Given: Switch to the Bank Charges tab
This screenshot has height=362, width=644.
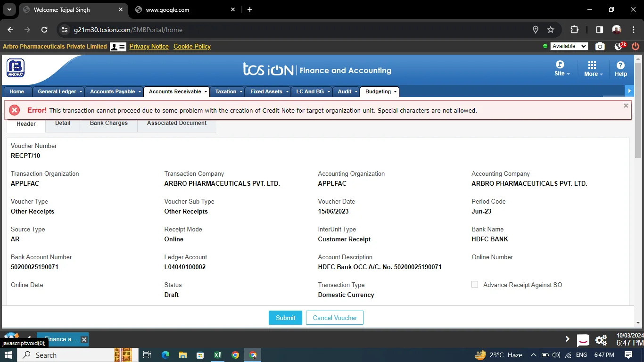Looking at the screenshot, I should (108, 123).
